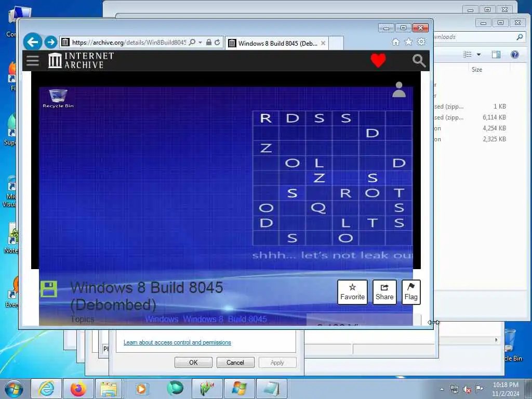Open the favorites star in IE

click(x=408, y=42)
